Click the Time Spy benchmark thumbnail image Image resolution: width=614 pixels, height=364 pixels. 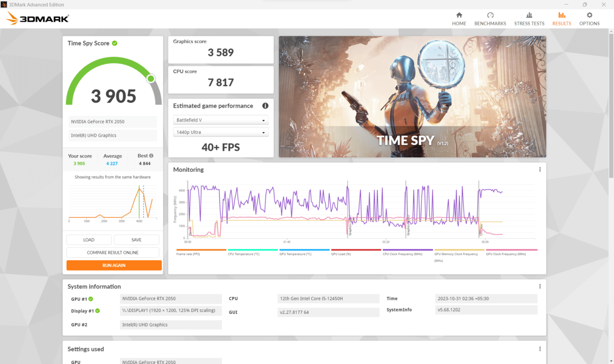(x=412, y=97)
